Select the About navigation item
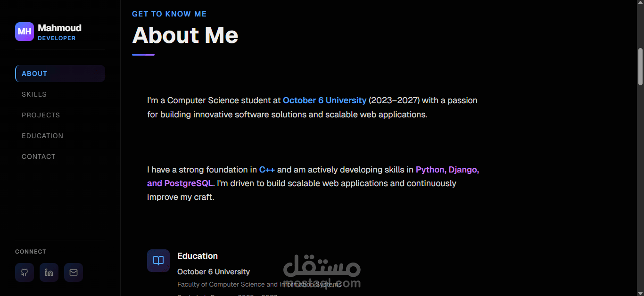 (x=60, y=74)
